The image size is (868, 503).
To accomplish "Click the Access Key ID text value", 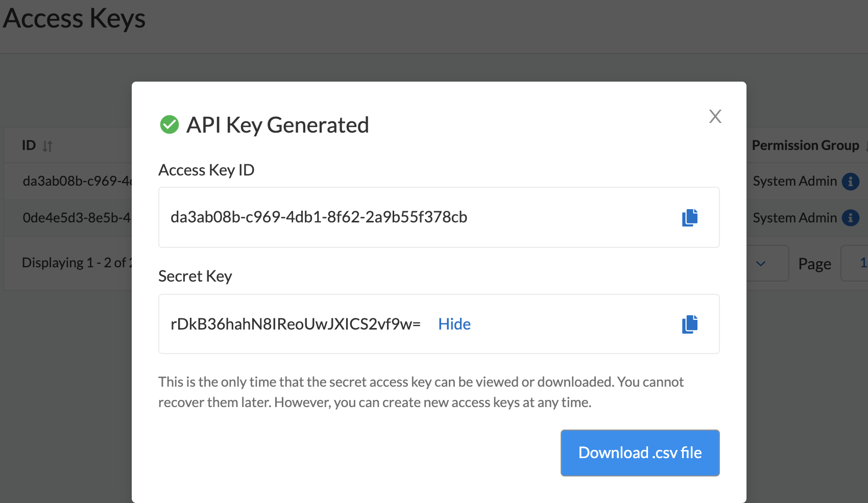I will tap(319, 217).
